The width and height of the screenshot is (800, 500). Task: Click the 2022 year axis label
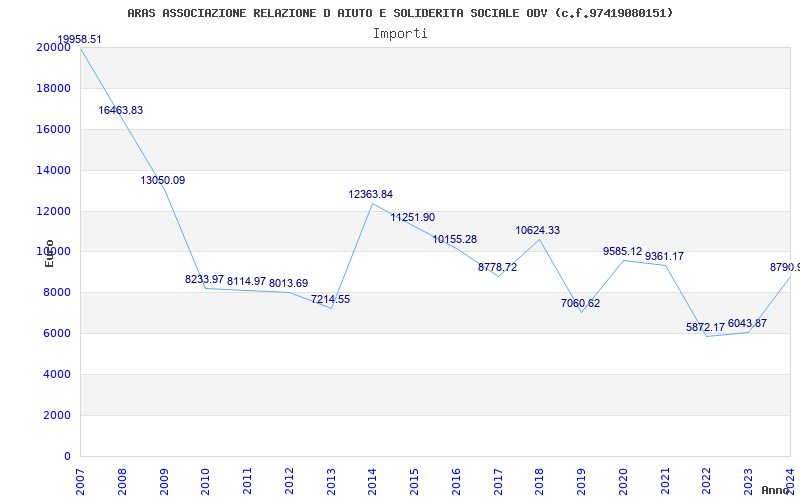coord(707,482)
